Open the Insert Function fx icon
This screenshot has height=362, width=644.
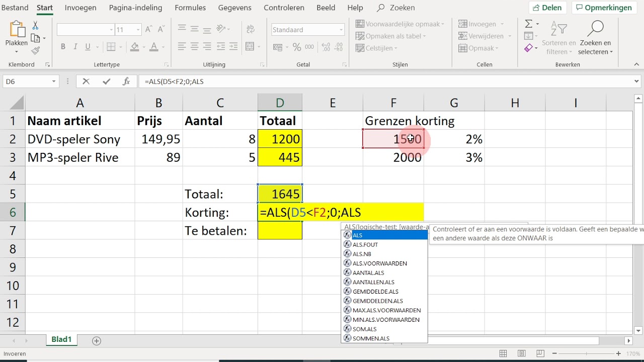coord(127,81)
